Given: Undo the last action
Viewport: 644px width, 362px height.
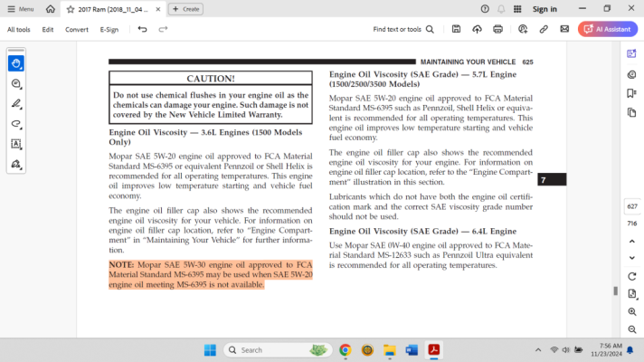Looking at the screenshot, I should click(142, 29).
